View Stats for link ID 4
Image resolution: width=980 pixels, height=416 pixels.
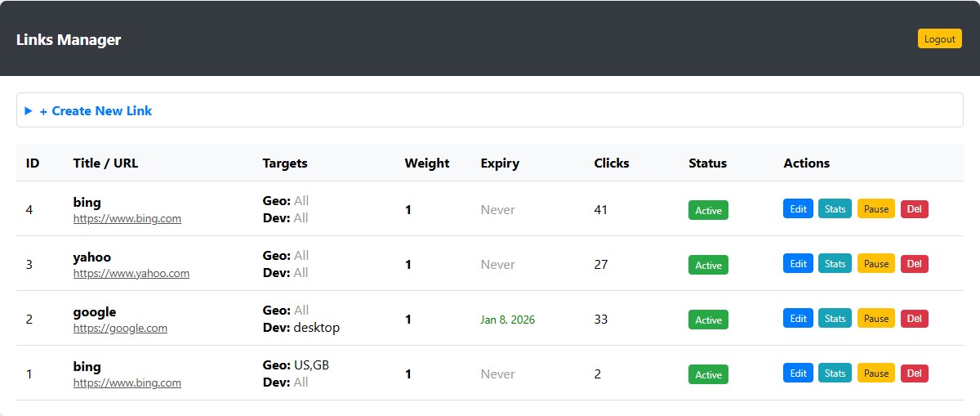[835, 208]
